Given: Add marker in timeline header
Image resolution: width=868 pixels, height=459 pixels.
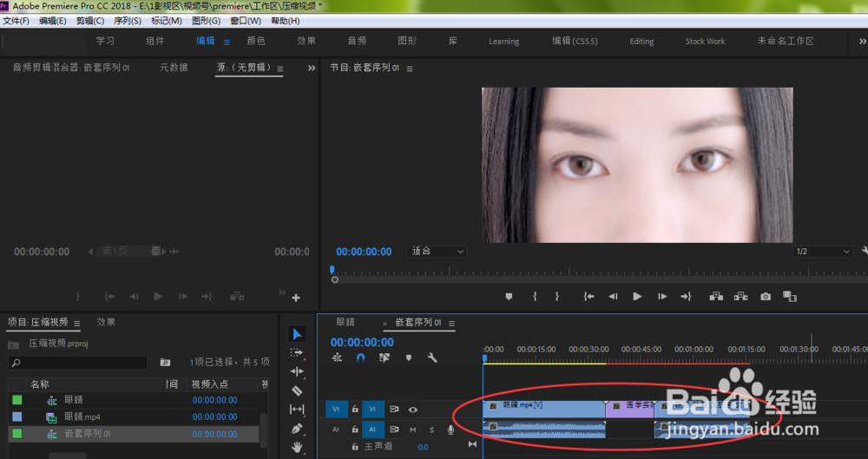Looking at the screenshot, I should tap(409, 357).
